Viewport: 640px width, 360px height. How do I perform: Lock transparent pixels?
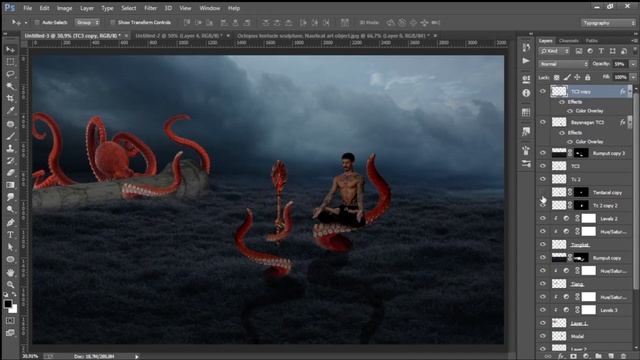point(556,77)
